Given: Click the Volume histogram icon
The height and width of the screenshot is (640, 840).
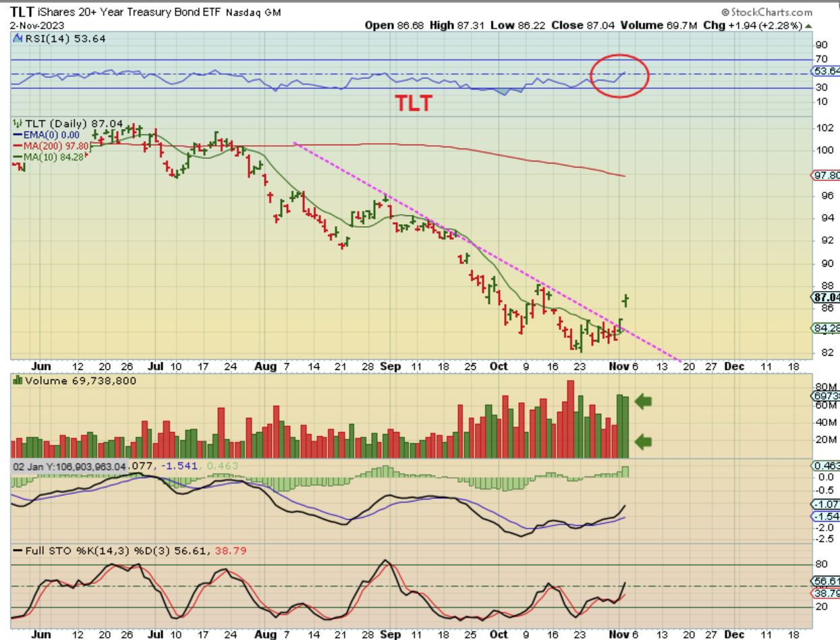Looking at the screenshot, I should pos(17,381).
